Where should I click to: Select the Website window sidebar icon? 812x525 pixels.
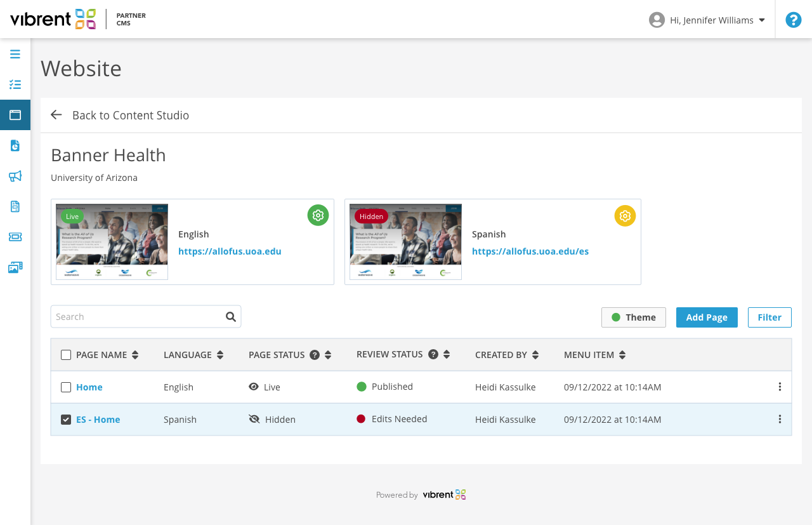[15, 115]
